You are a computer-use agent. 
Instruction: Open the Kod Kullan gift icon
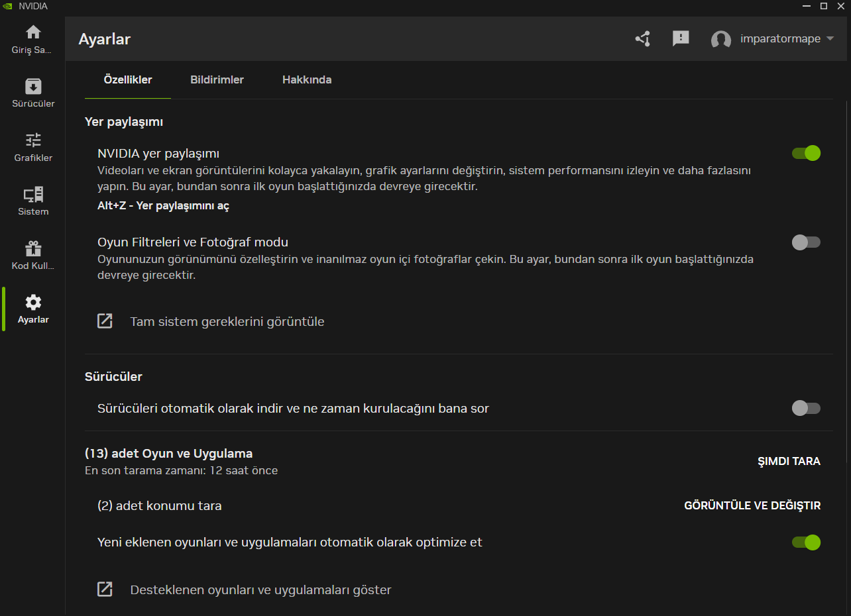point(33,248)
